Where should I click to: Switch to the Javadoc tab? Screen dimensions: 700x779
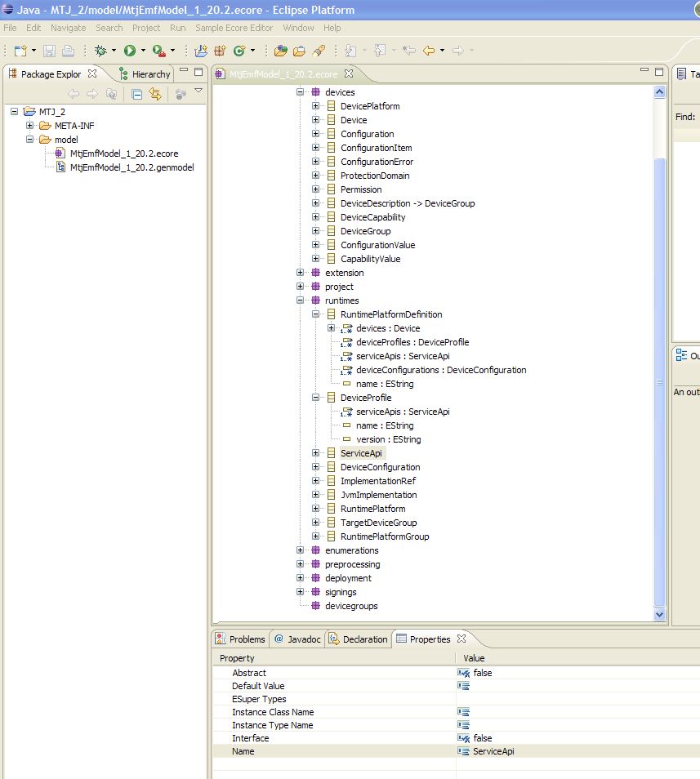(297, 639)
